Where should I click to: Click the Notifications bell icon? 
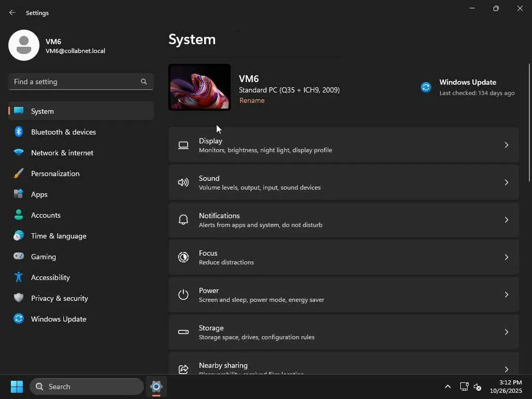pyautogui.click(x=183, y=220)
